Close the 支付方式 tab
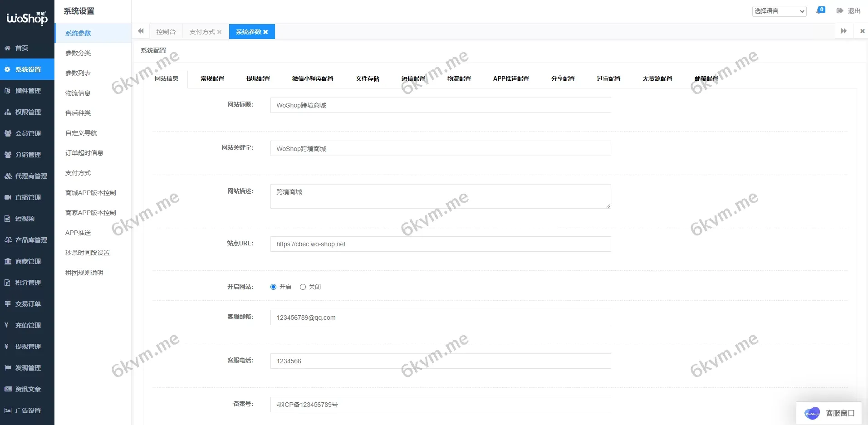The height and width of the screenshot is (425, 868). (x=220, y=32)
